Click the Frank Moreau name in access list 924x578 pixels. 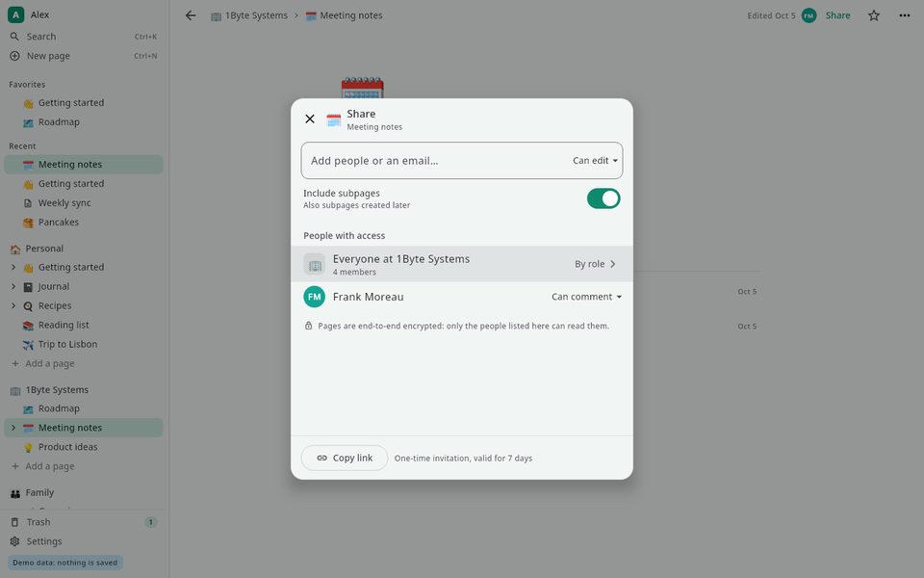point(368,297)
